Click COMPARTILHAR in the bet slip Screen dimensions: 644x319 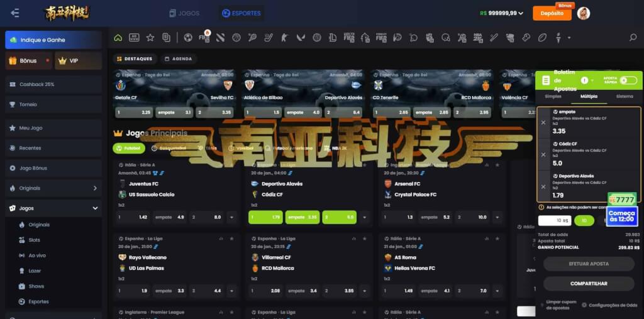[589, 283]
